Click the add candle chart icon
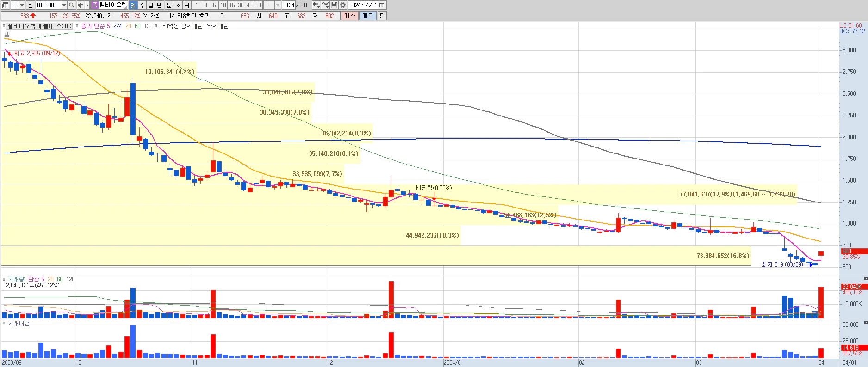The image size is (868, 367). [x=316, y=5]
